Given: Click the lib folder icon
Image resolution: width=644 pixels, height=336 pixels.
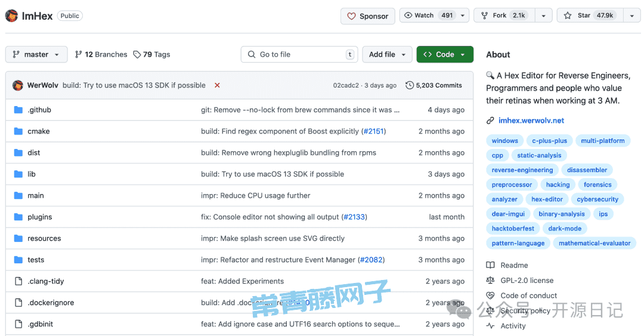Looking at the screenshot, I should [18, 174].
